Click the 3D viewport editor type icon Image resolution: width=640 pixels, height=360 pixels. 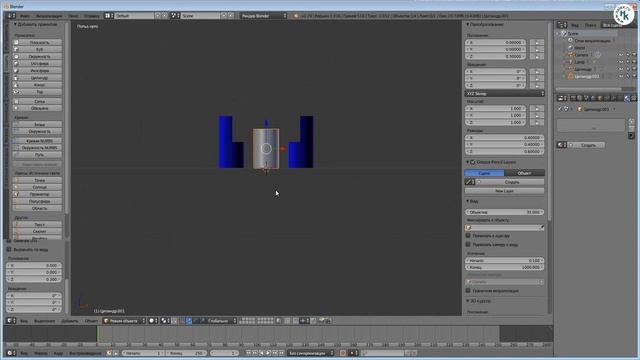tap(11, 321)
